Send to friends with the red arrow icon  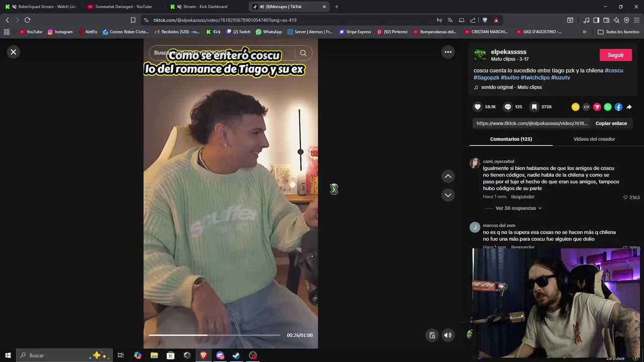coord(597,107)
